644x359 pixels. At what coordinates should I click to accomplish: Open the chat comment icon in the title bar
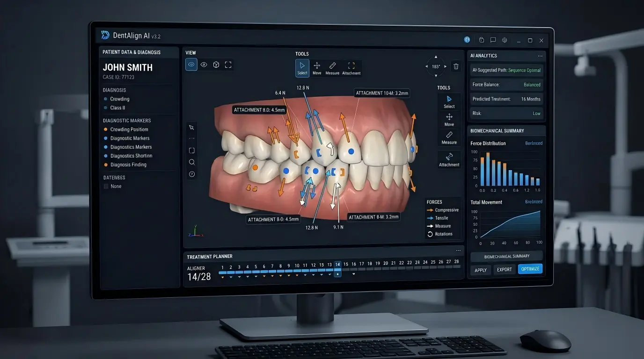493,40
